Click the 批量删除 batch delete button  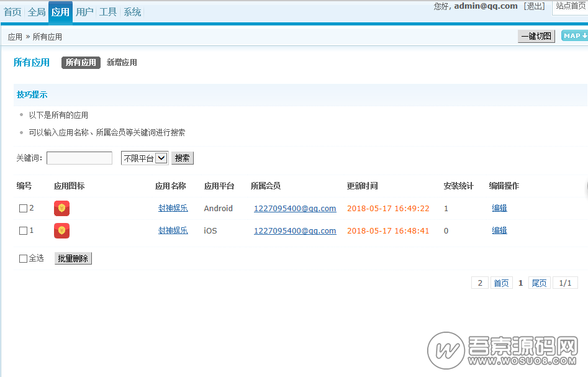72,258
